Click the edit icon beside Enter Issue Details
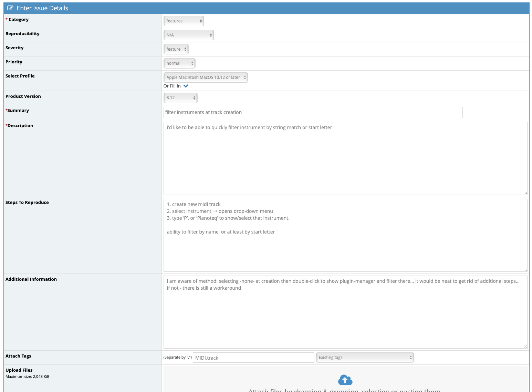532x392 pixels. pos(10,8)
